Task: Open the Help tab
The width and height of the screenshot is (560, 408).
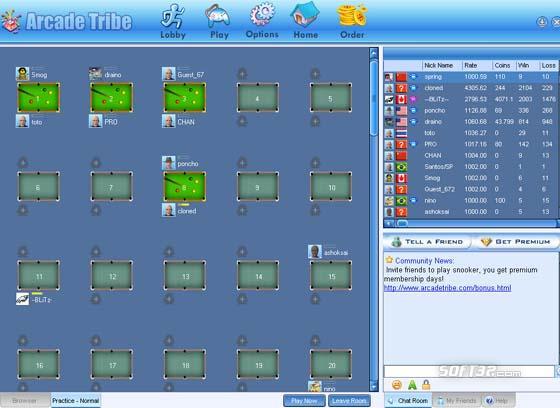Action: (x=498, y=400)
